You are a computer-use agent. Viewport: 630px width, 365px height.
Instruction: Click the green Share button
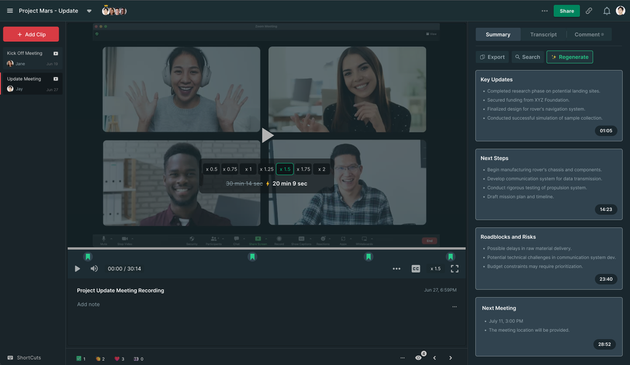567,11
